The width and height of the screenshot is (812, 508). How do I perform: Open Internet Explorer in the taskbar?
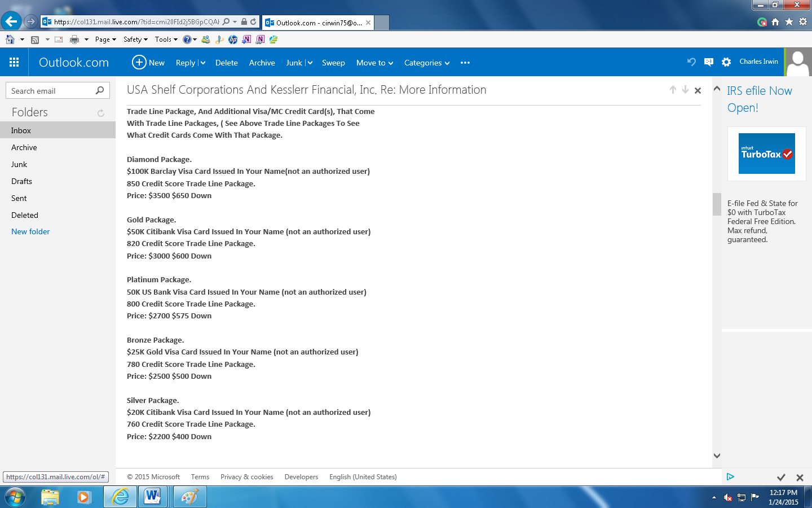(120, 497)
